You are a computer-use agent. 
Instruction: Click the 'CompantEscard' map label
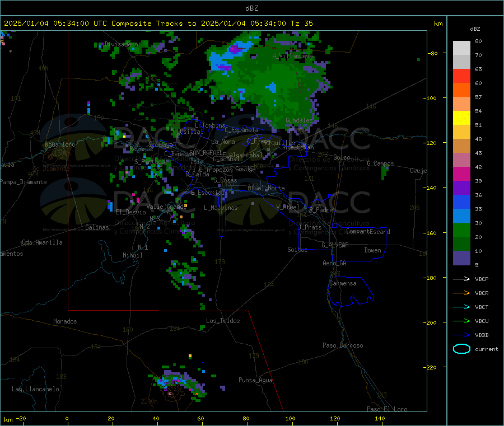pos(368,231)
